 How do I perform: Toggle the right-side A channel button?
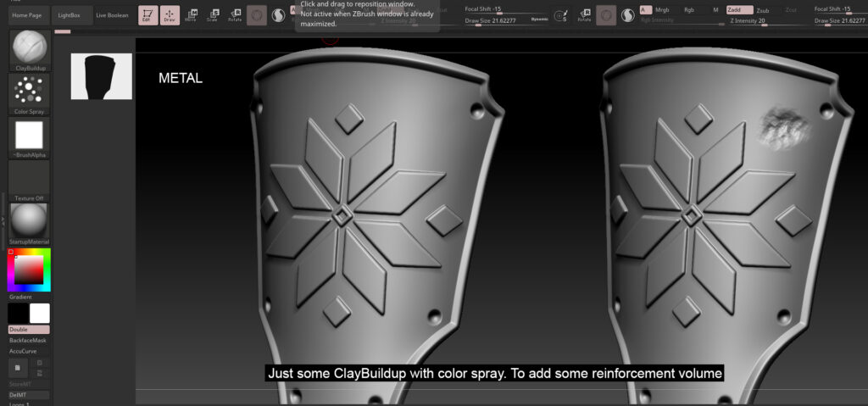tap(645, 9)
